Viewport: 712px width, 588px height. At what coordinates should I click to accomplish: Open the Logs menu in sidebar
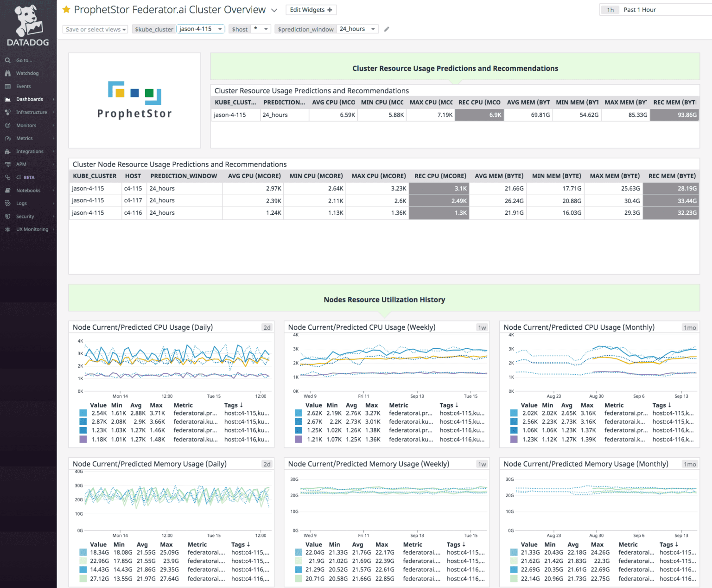tap(21, 204)
